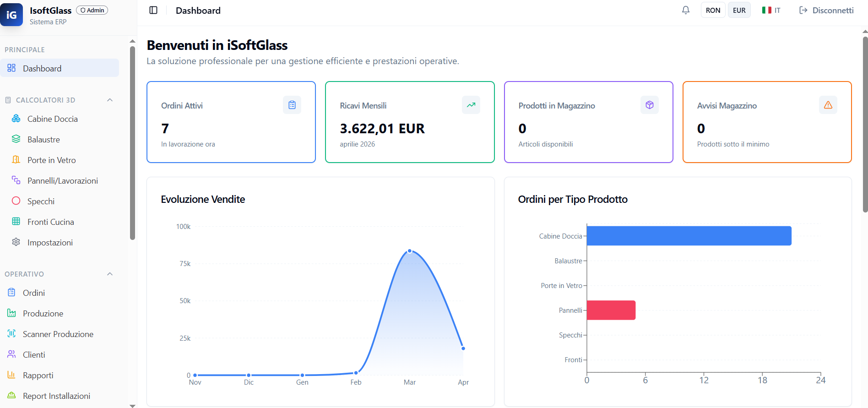Click the box icon in Prodotti in Magazzino card
This screenshot has height=408, width=868.
coord(649,105)
